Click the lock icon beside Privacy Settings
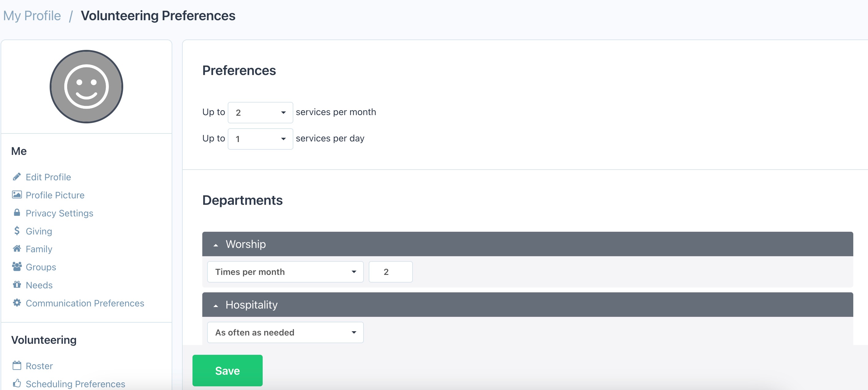 point(17,213)
